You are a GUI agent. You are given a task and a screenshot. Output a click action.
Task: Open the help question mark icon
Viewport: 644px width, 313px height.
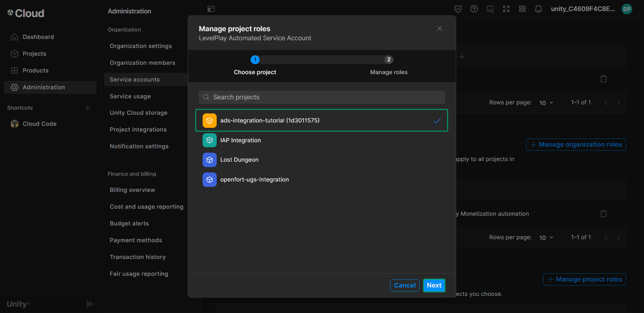point(474,9)
